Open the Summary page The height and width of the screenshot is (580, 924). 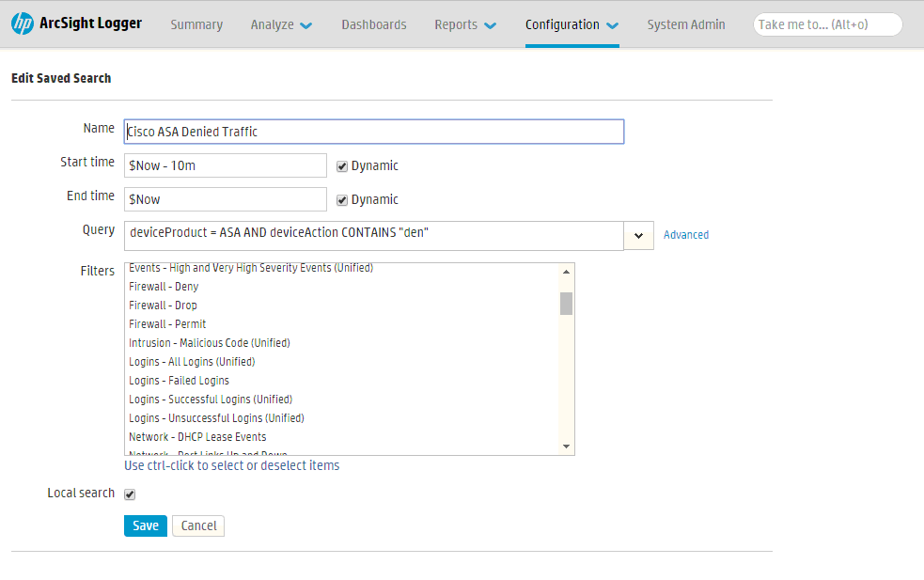(196, 24)
